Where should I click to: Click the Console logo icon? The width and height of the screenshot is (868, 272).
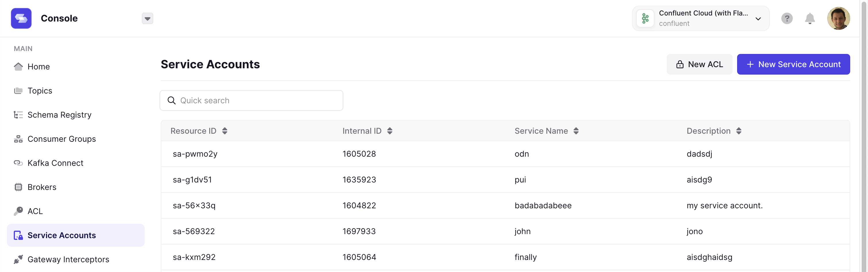[x=21, y=18]
